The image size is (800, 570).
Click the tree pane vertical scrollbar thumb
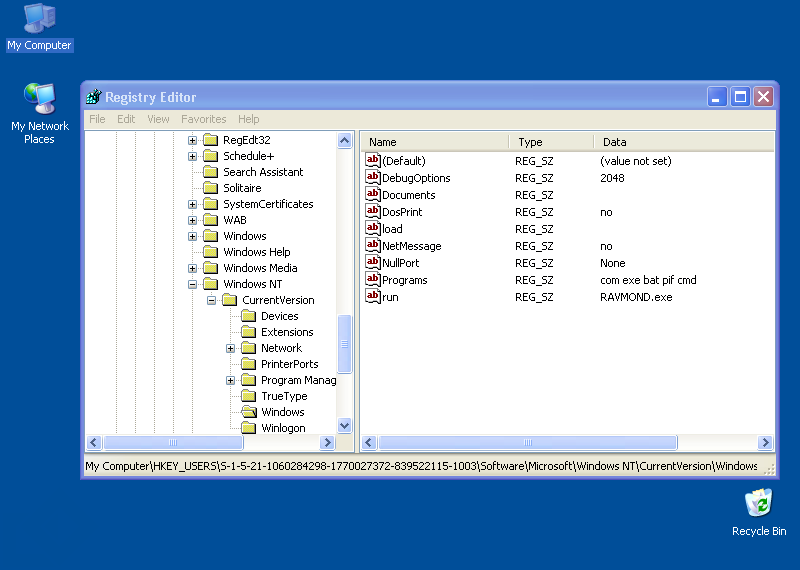click(344, 343)
